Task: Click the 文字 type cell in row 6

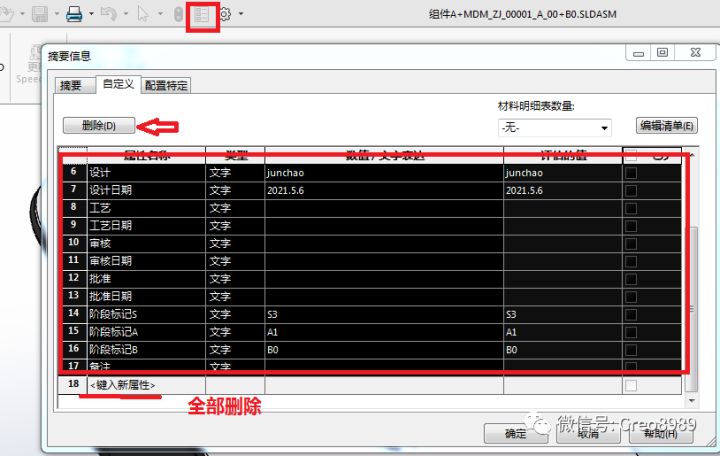Action: click(x=235, y=173)
